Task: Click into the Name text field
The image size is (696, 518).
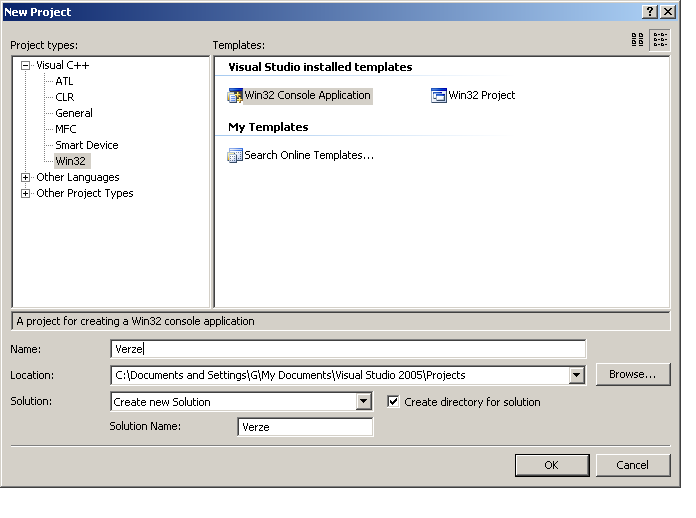Action: pos(348,349)
